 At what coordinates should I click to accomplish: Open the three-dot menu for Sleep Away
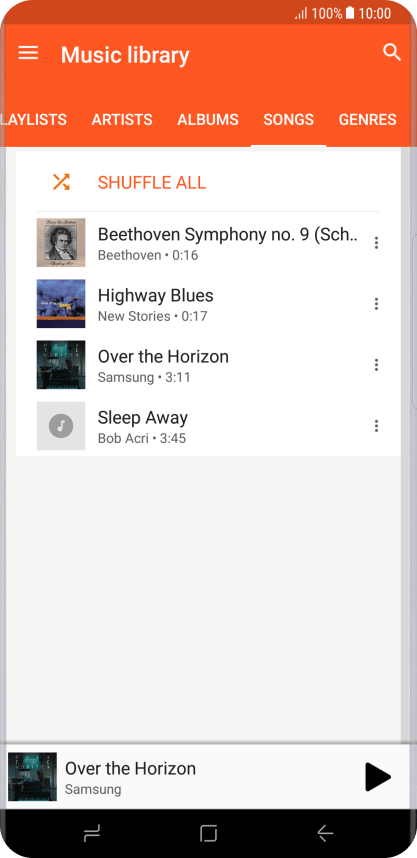[x=376, y=426]
